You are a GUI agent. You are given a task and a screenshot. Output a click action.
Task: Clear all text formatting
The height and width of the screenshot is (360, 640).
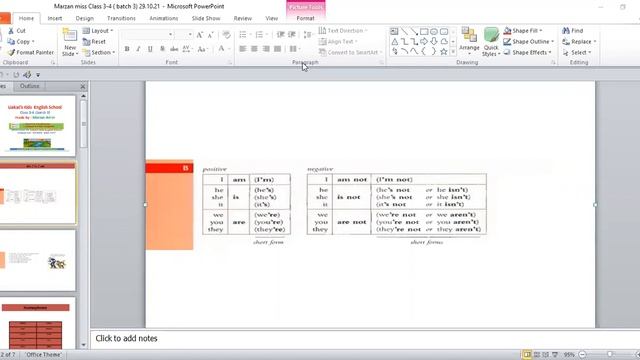pyautogui.click(x=227, y=35)
